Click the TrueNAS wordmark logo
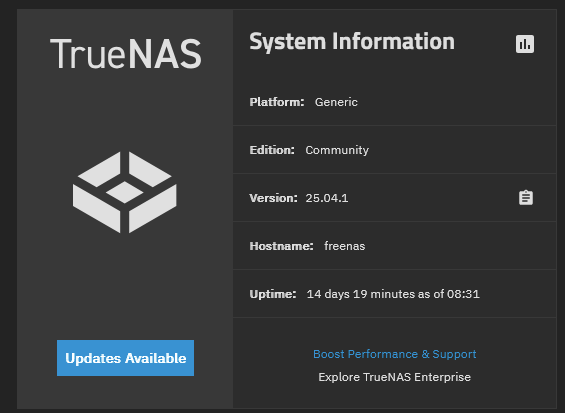The height and width of the screenshot is (413, 565). point(125,54)
